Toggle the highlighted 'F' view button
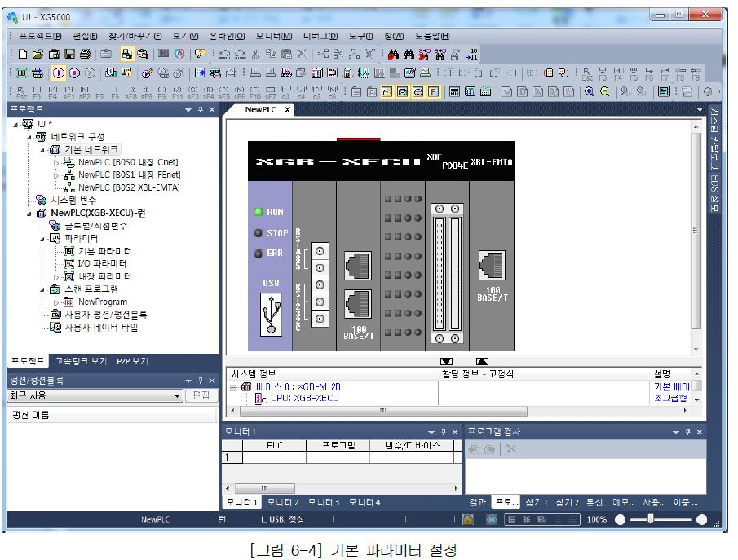The width and height of the screenshot is (738, 560). (x=433, y=92)
